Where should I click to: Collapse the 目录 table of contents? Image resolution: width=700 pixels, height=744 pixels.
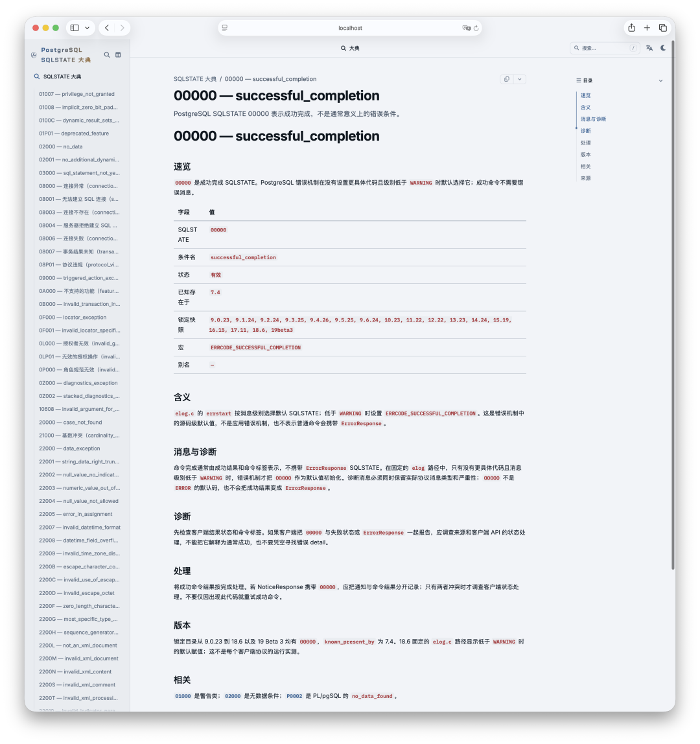click(660, 80)
